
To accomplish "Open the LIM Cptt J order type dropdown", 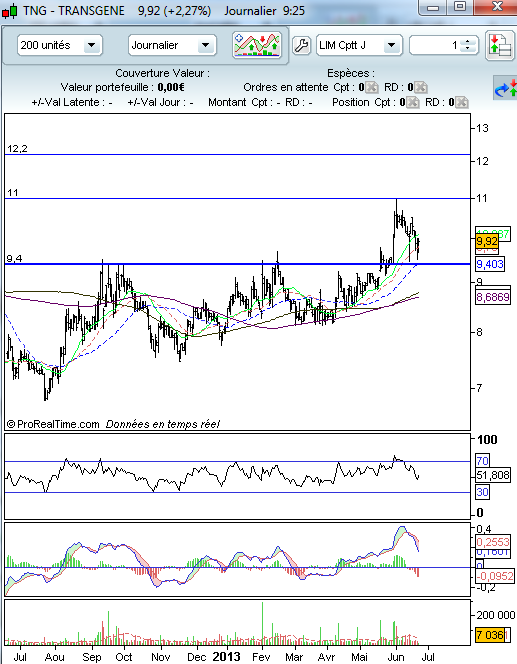I will tap(359, 45).
